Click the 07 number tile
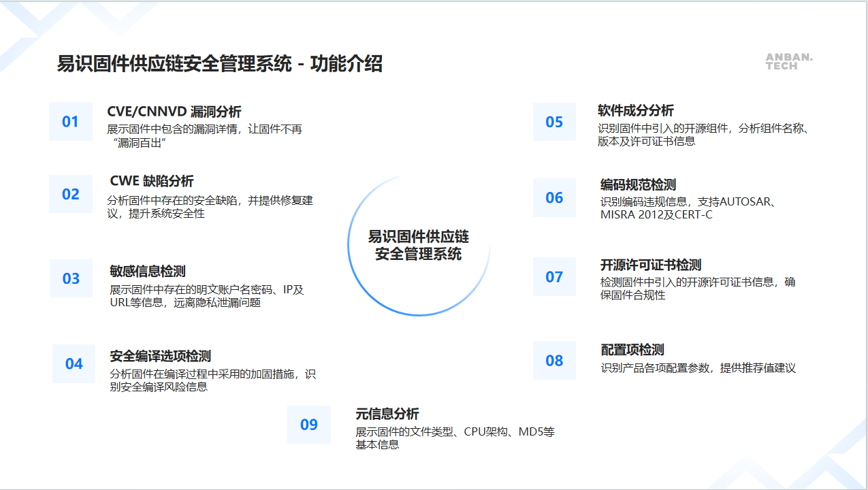The image size is (868, 490). pyautogui.click(x=554, y=277)
